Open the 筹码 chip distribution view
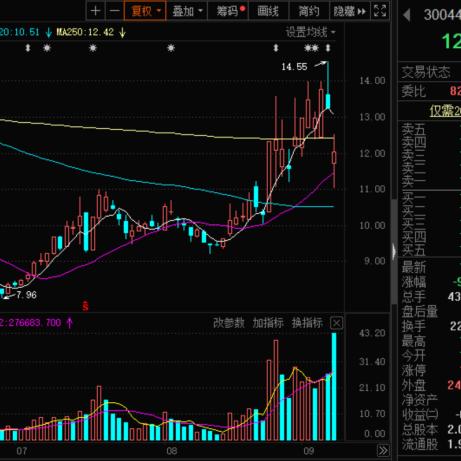The width and height of the screenshot is (461, 461). coord(229,11)
